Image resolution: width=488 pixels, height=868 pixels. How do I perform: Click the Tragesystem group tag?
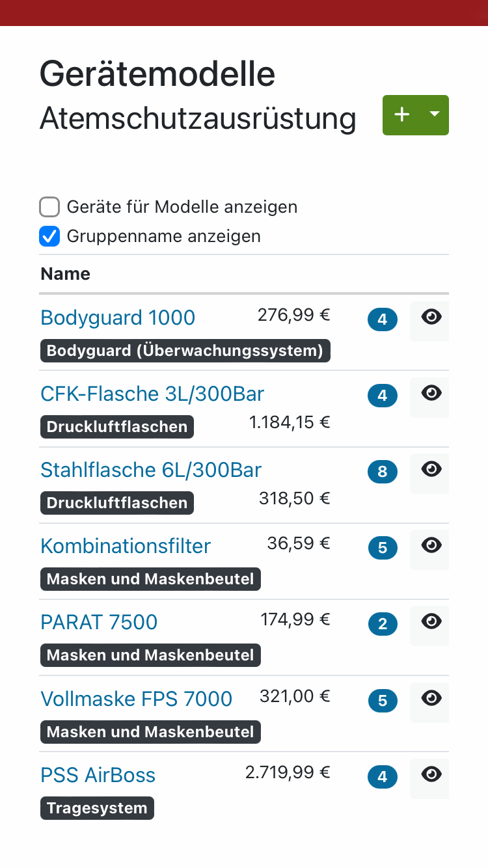97,808
